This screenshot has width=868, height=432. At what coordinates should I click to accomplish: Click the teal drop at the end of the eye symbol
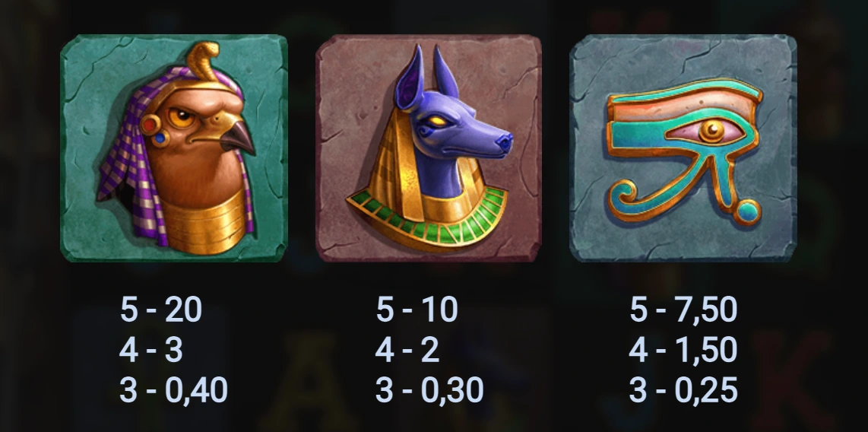[x=747, y=213]
